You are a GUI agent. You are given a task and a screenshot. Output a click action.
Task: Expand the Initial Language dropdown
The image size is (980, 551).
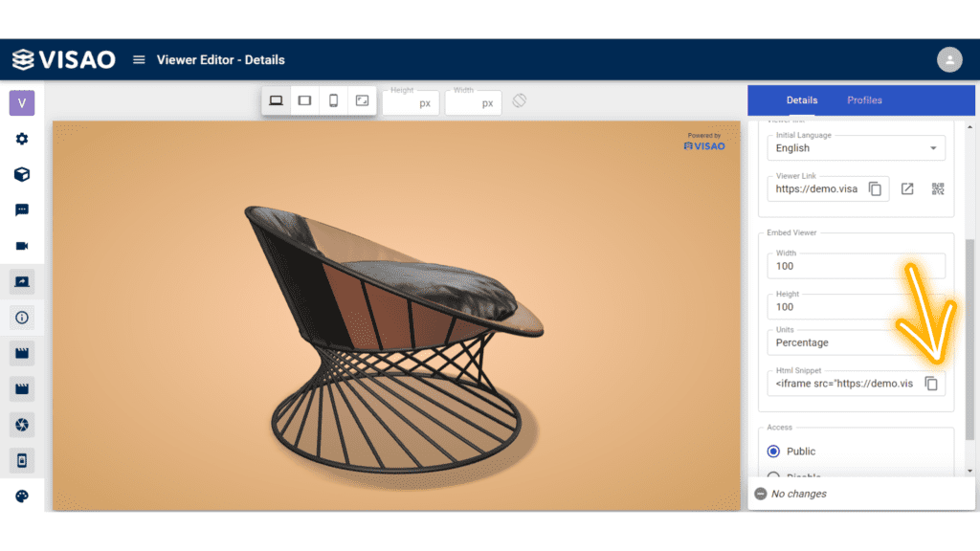tap(856, 148)
